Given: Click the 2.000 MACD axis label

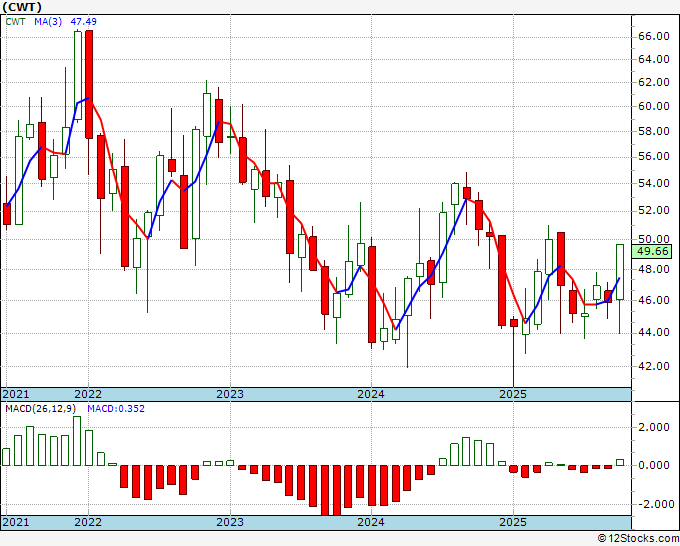Looking at the screenshot, I should click(654, 428).
